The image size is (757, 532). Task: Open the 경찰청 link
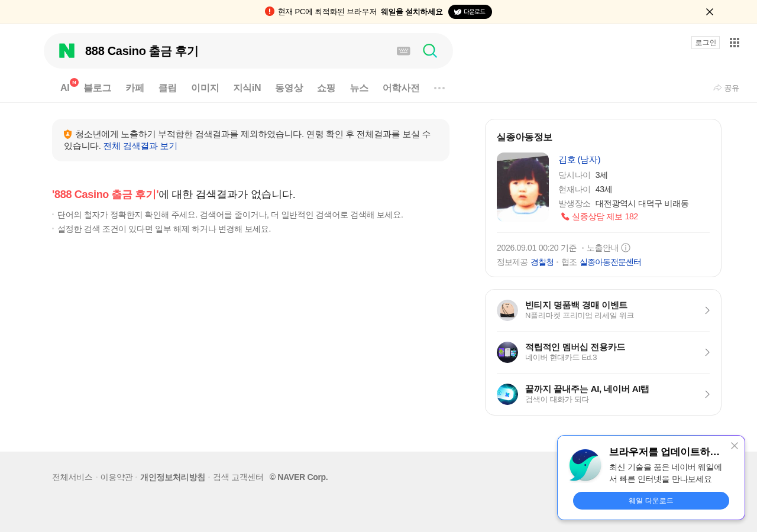tap(542, 262)
